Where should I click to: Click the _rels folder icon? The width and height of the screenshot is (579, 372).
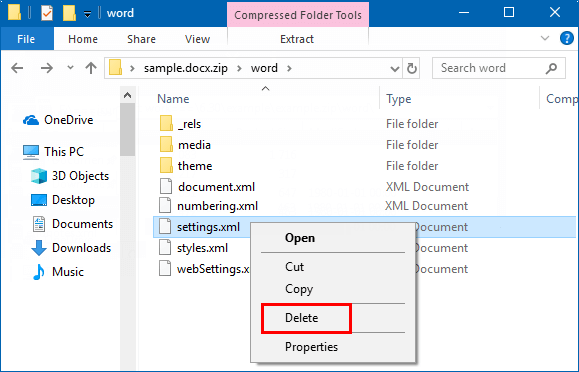pos(166,123)
